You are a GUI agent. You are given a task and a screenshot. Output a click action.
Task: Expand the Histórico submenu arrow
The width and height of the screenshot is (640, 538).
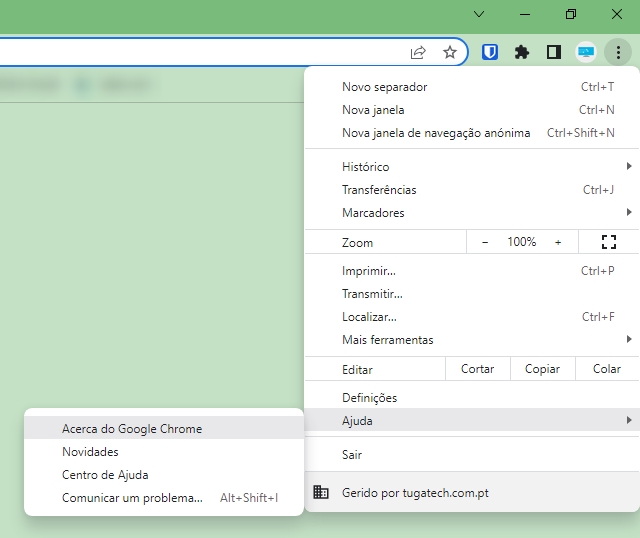coord(629,166)
